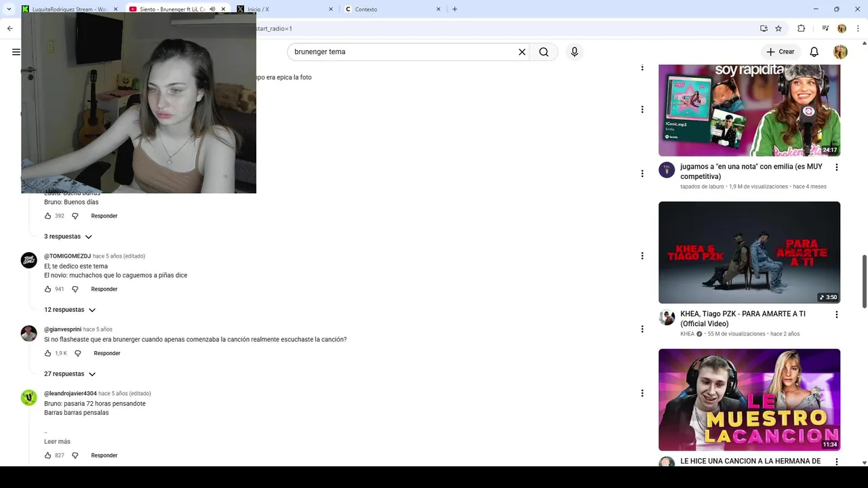Dislike the @leandrojavier4304 comment
Screen dimensions: 868x488
coord(75,455)
